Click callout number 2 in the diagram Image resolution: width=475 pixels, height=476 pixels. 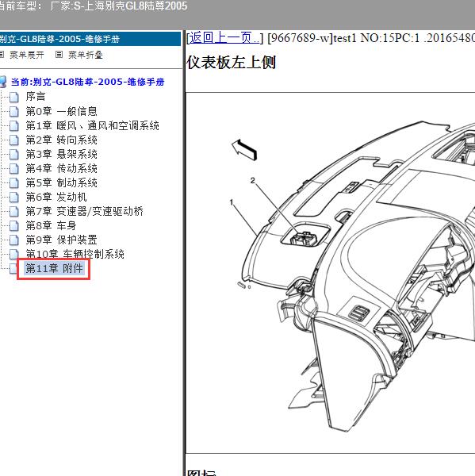252,181
